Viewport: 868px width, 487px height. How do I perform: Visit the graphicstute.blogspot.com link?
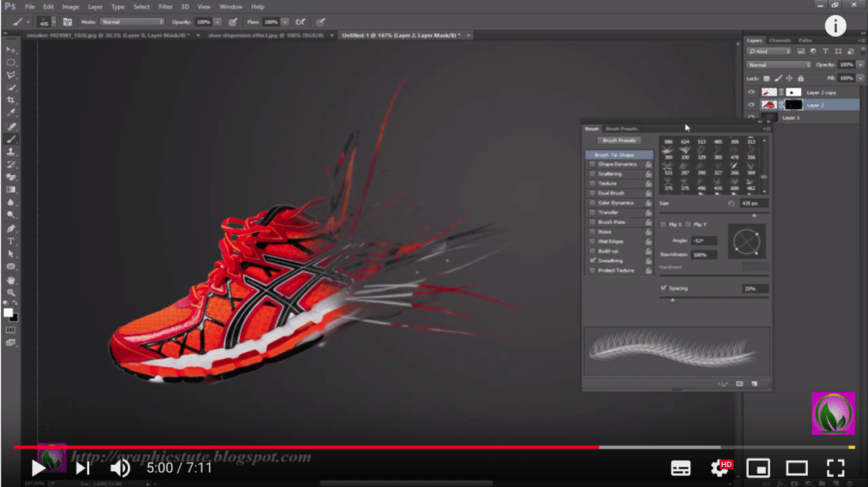[x=192, y=455]
